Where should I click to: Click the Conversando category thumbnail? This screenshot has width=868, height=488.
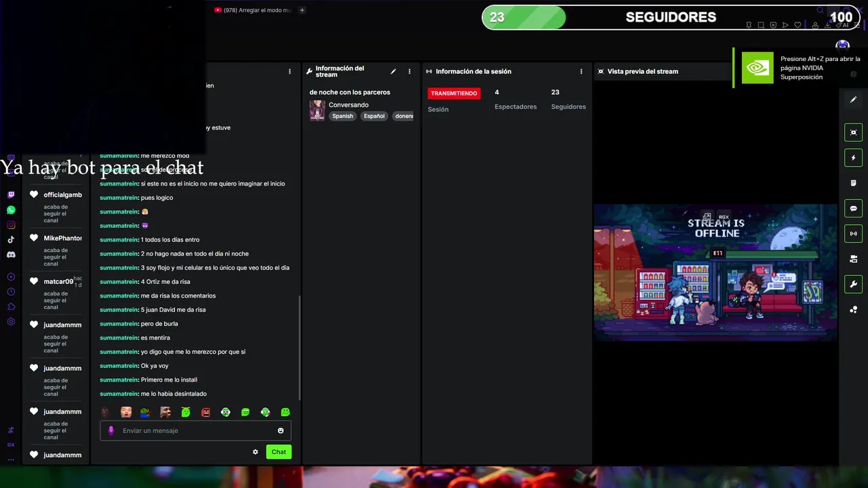click(x=317, y=110)
